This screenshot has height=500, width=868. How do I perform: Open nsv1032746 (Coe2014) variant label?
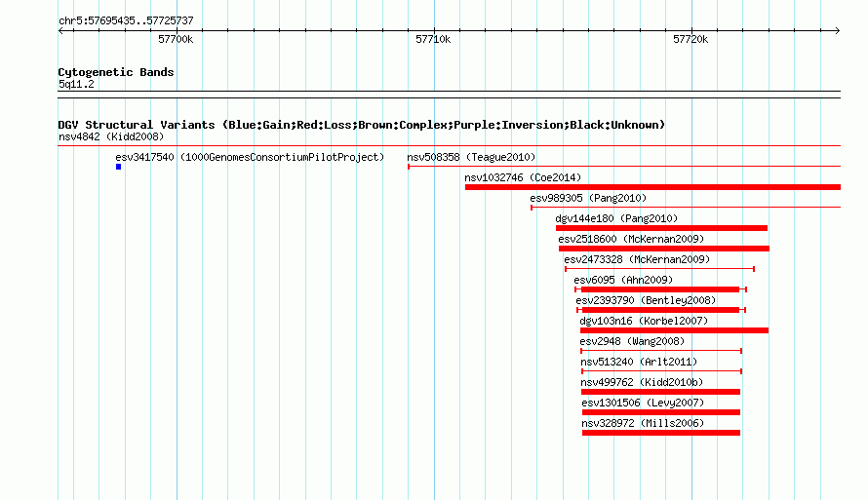tap(523, 177)
